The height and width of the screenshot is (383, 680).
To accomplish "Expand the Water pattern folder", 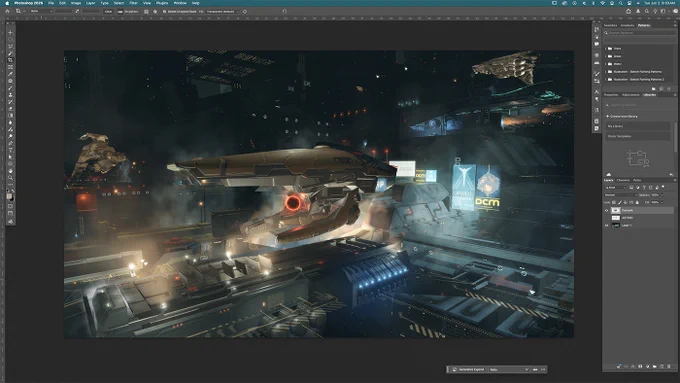I will (605, 64).
